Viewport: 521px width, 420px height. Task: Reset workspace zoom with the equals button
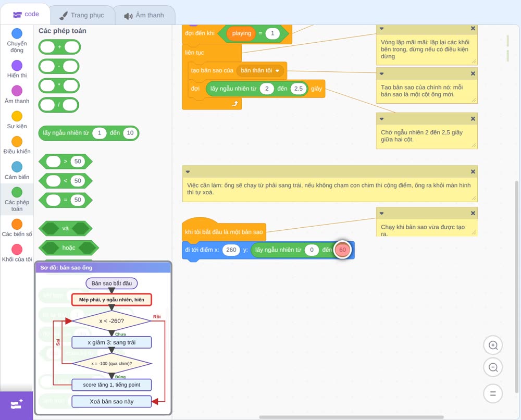pyautogui.click(x=493, y=393)
